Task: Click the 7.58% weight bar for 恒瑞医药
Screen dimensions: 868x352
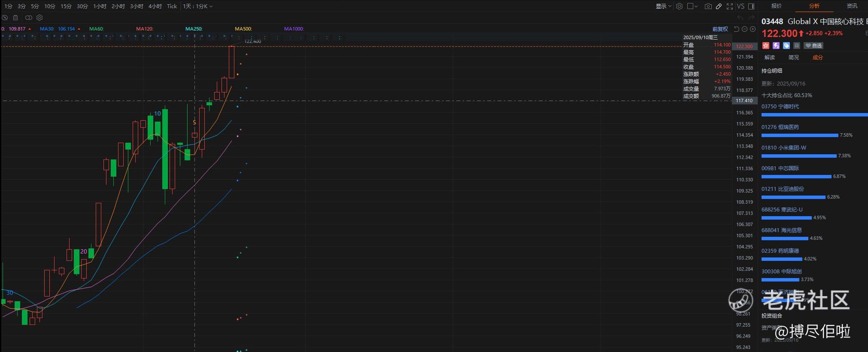Action: (800, 135)
